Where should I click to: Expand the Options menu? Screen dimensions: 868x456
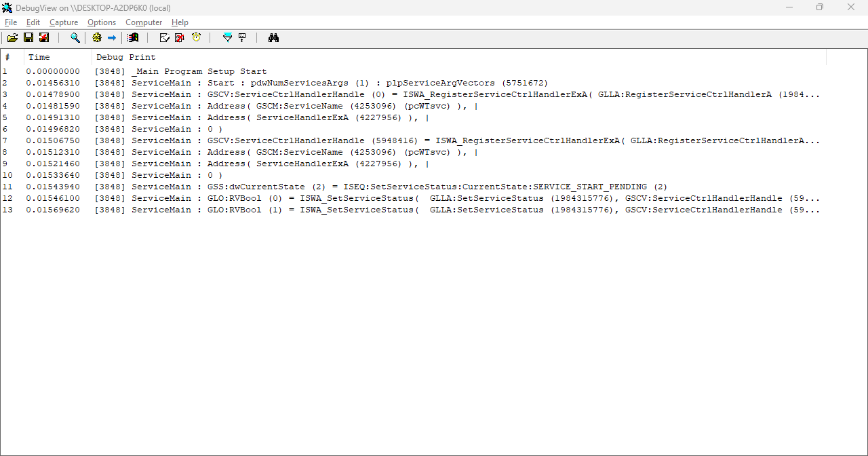(x=102, y=22)
